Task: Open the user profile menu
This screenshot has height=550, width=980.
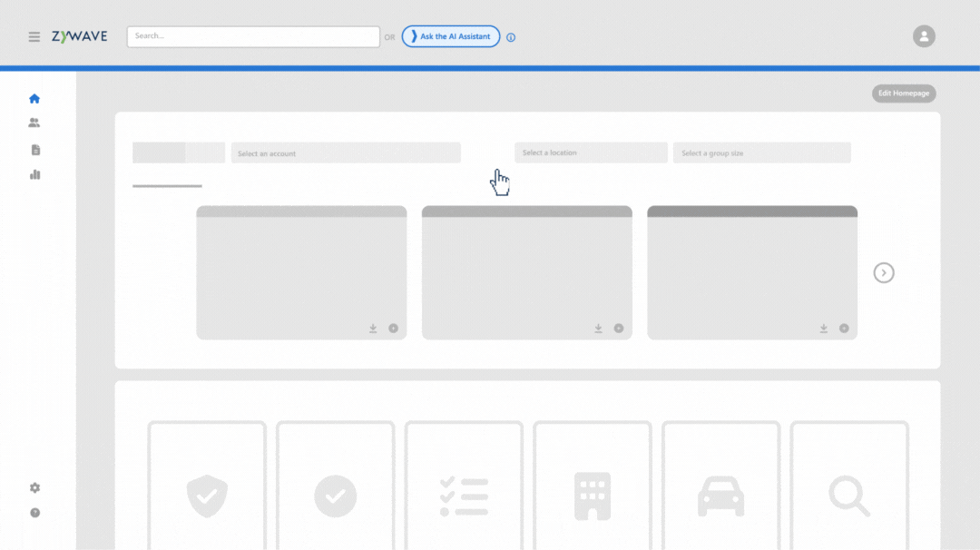Action: click(924, 36)
